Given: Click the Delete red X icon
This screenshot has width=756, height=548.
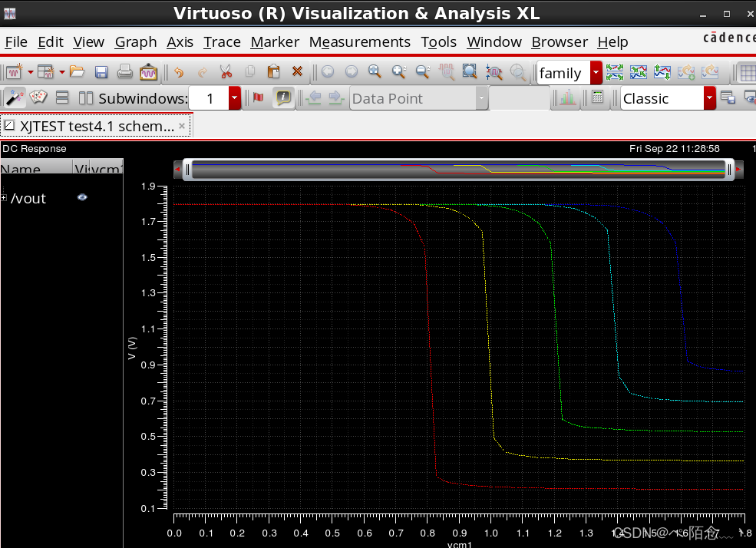Looking at the screenshot, I should 298,72.
